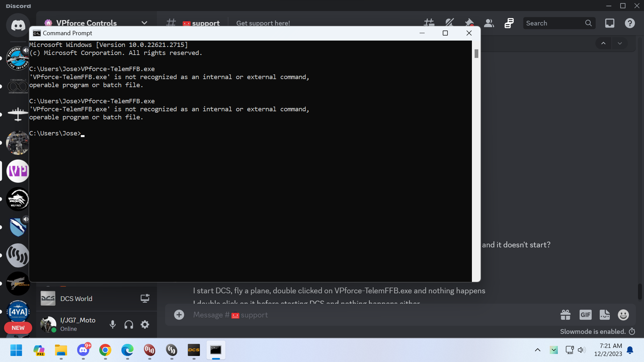Open the Inbox icon
The image size is (644, 362).
tap(609, 23)
